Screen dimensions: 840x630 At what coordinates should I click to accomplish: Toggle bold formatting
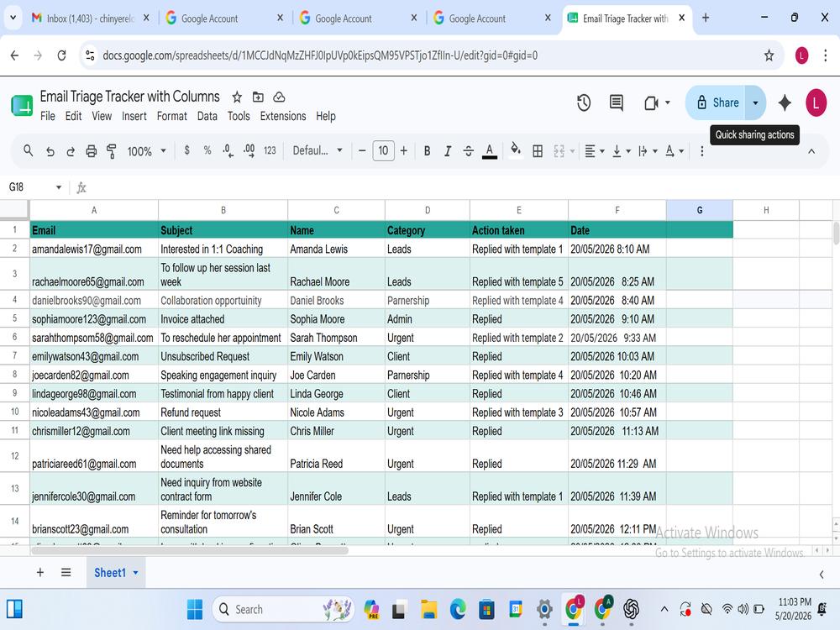(427, 151)
